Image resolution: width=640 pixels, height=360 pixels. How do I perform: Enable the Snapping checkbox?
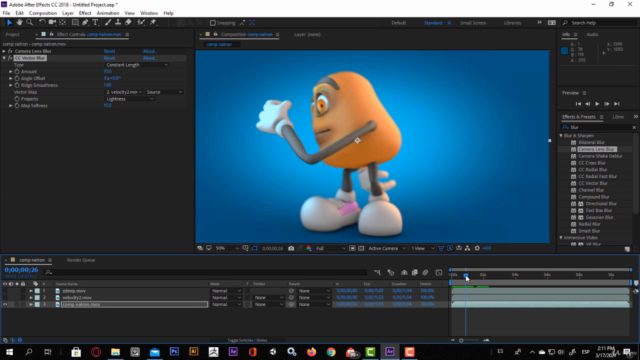(213, 23)
